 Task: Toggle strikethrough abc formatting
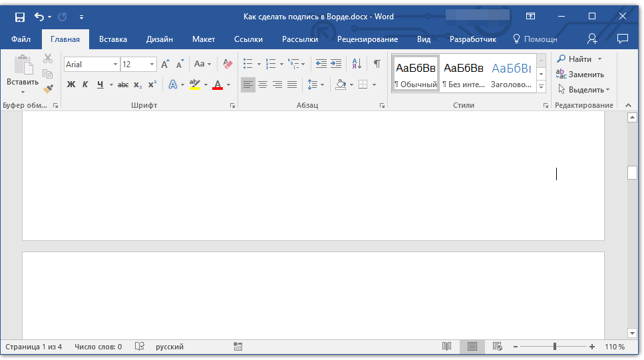(x=123, y=85)
